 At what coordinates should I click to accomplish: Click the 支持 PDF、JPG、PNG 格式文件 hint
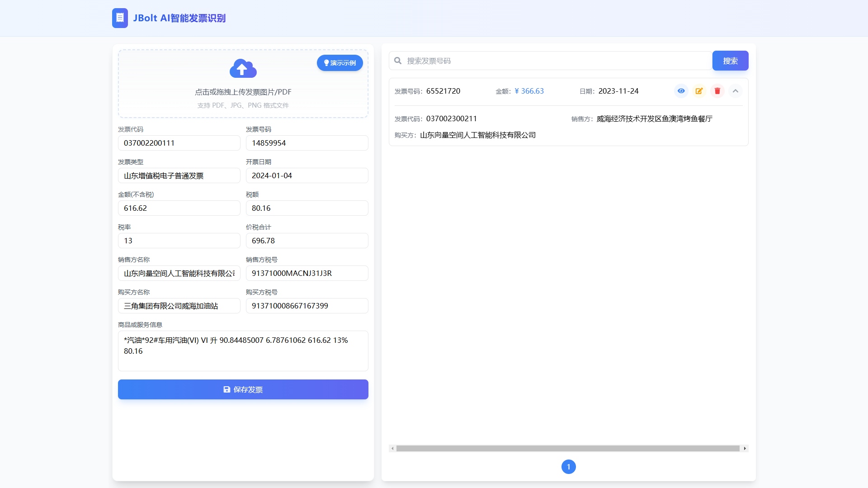click(x=243, y=105)
